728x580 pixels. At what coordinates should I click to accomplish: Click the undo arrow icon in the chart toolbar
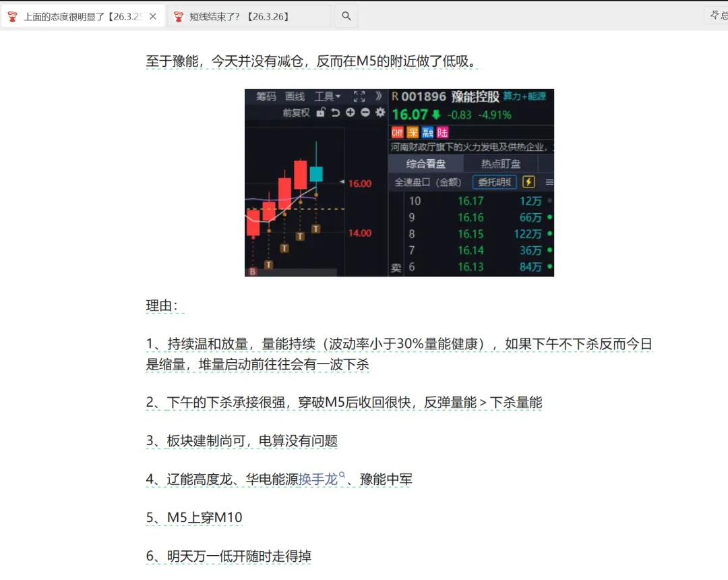click(336, 113)
